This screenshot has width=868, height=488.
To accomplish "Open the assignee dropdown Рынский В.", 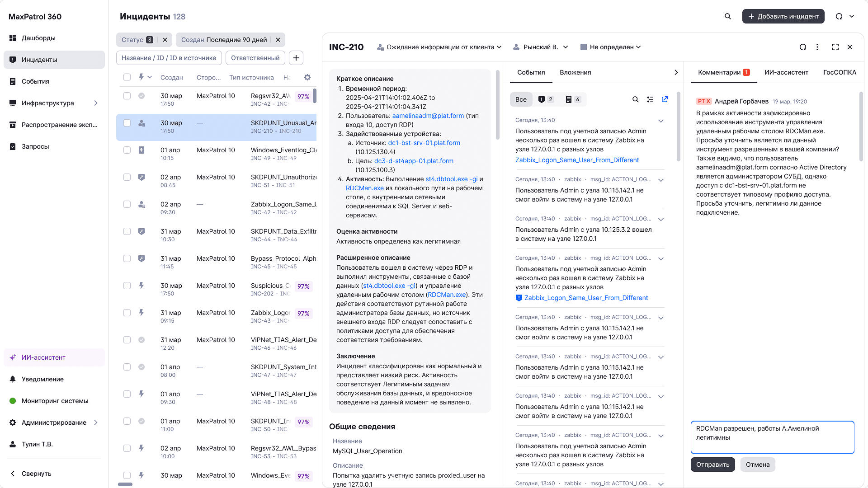I will coord(541,47).
